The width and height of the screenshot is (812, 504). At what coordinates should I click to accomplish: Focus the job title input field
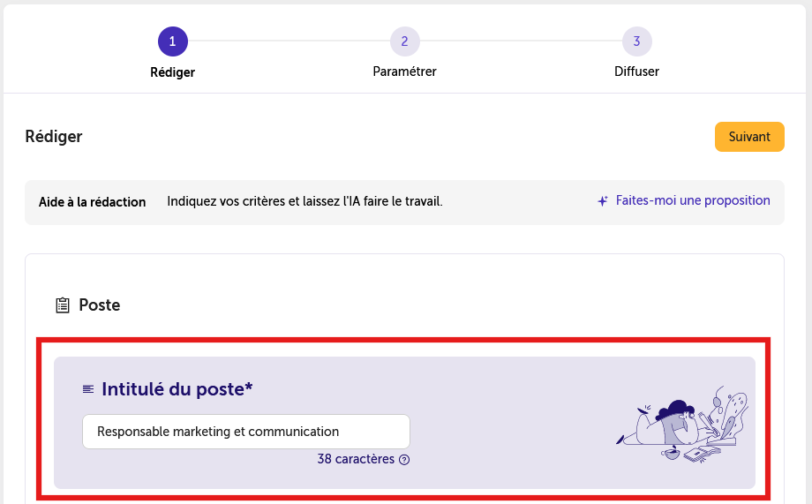(246, 432)
